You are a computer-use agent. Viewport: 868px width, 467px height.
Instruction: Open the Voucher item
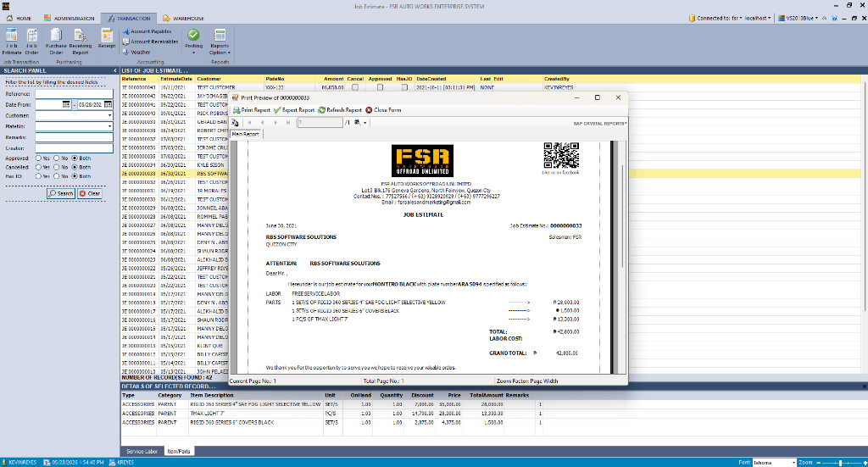pyautogui.click(x=136, y=52)
